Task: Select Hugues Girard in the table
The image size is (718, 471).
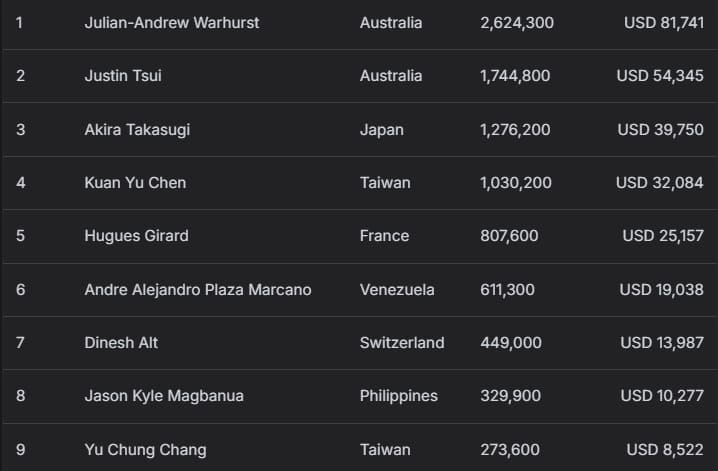Action: pos(136,236)
